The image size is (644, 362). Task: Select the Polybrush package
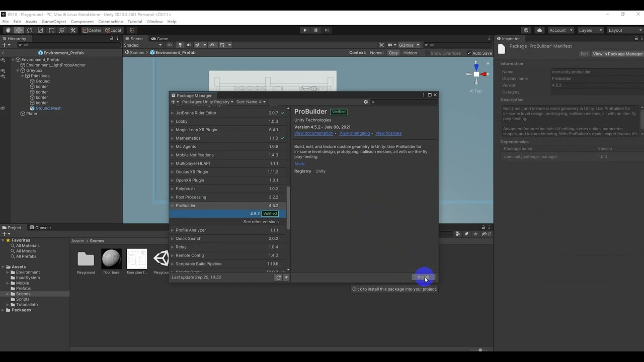click(228, 189)
